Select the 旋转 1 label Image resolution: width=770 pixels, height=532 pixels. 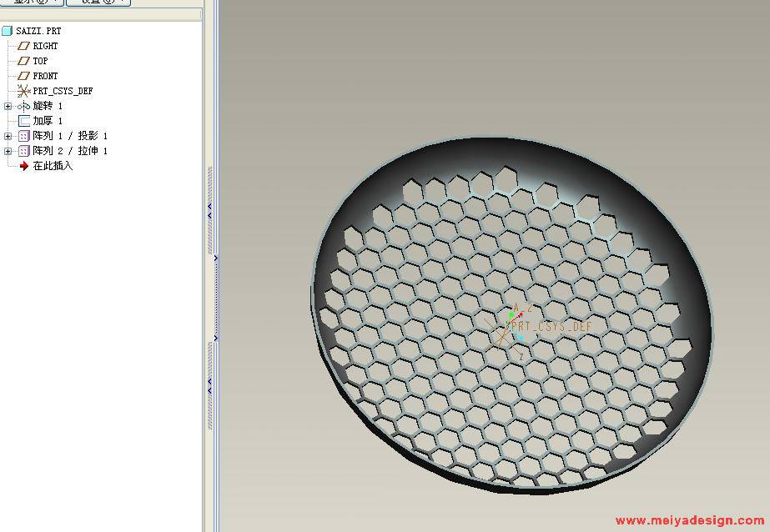(x=48, y=106)
